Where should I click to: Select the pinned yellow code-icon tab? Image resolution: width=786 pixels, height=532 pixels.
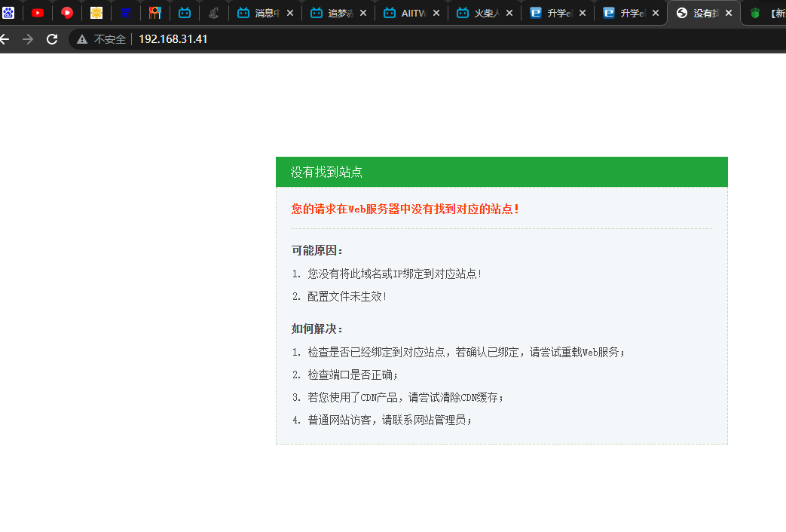(96, 13)
